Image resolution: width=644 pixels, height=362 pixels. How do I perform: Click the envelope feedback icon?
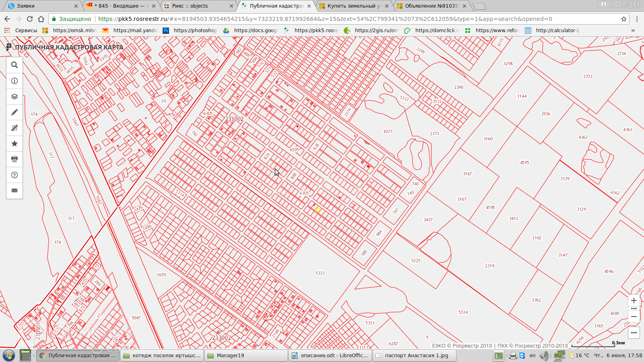pos(14,191)
